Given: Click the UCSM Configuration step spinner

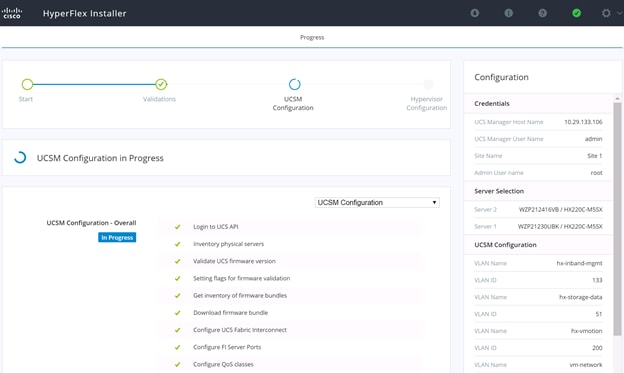Looking at the screenshot, I should coord(294,84).
